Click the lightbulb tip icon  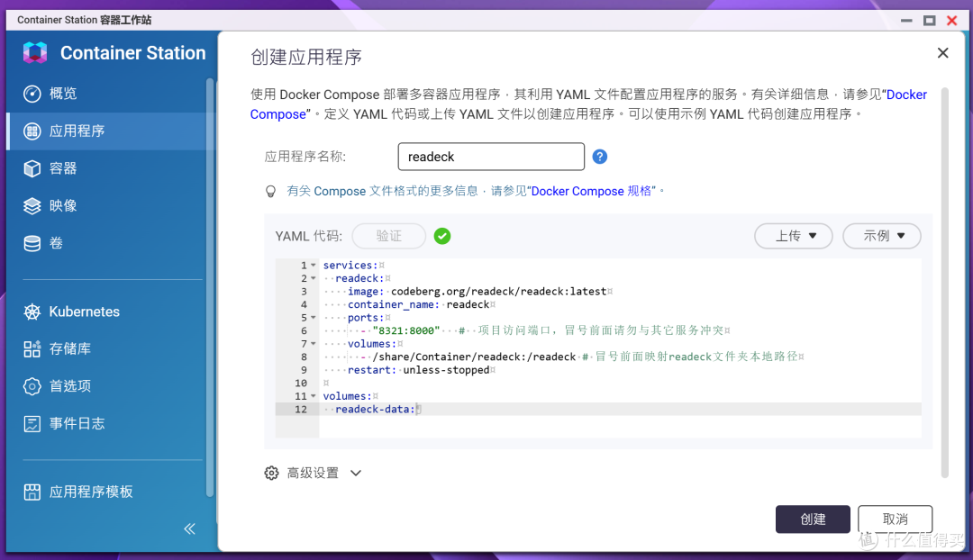point(270,191)
